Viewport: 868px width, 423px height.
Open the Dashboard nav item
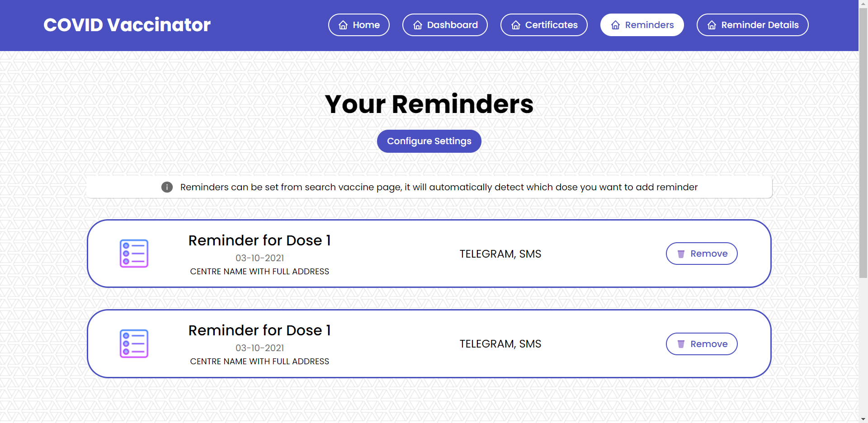[445, 25]
